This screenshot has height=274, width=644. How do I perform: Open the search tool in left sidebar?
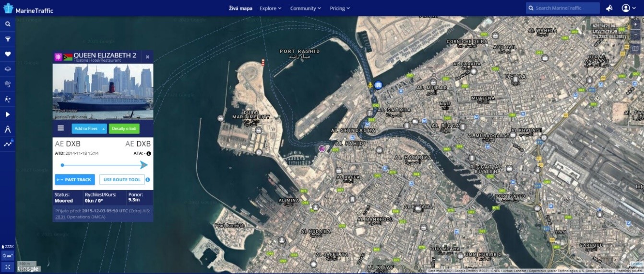click(8, 24)
